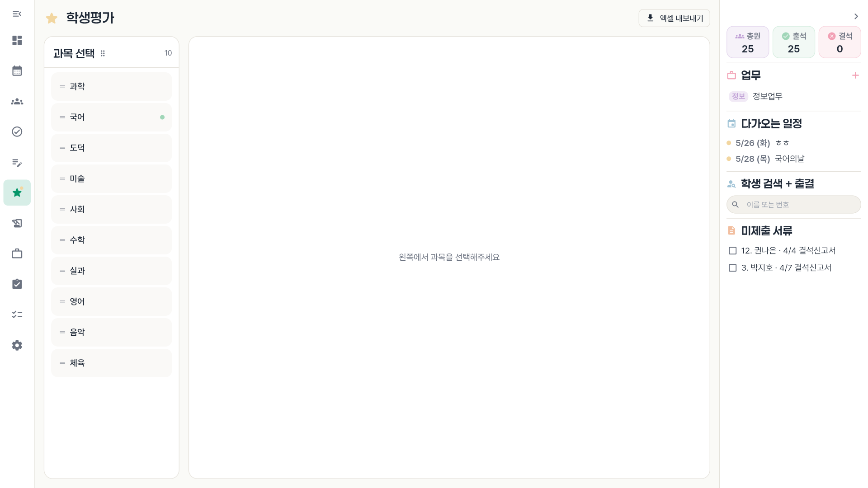Click the 3. 박지호 결석신고서 text
Viewport: 868px width, 488px height.
click(x=786, y=268)
